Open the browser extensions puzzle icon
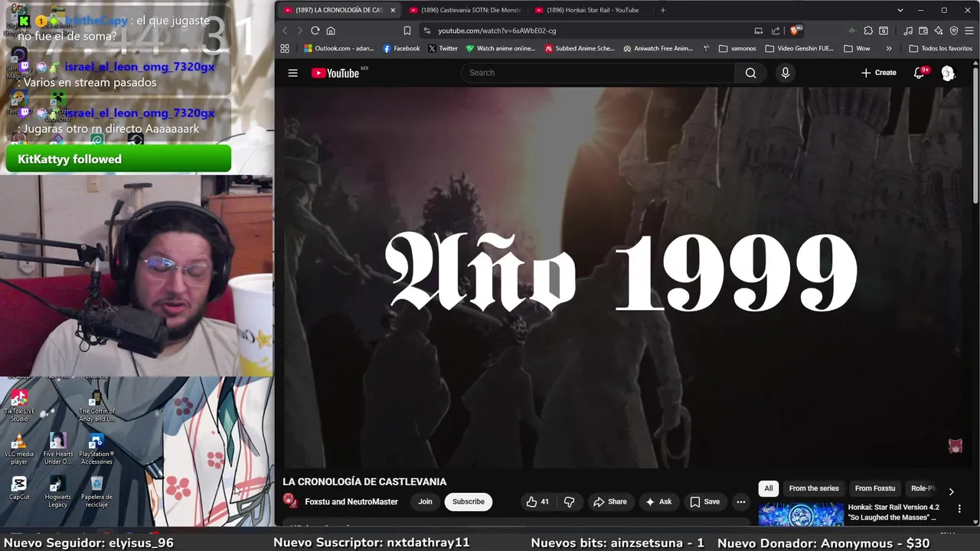 click(868, 31)
